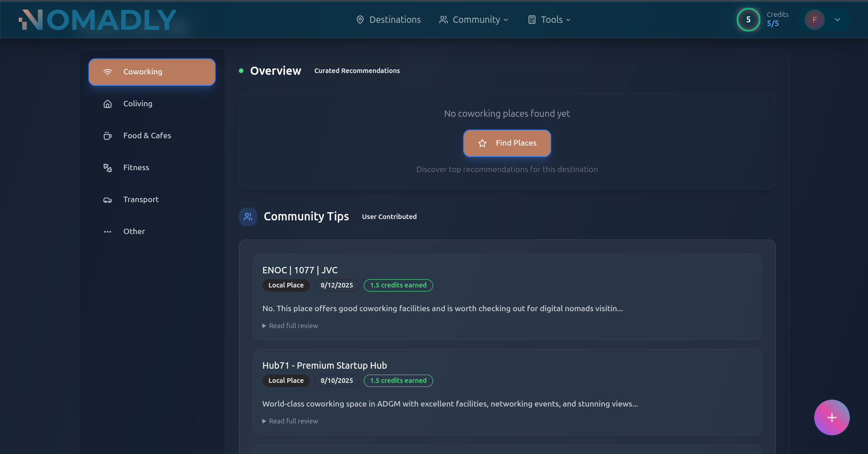Click the Other three-dots icon

click(108, 232)
